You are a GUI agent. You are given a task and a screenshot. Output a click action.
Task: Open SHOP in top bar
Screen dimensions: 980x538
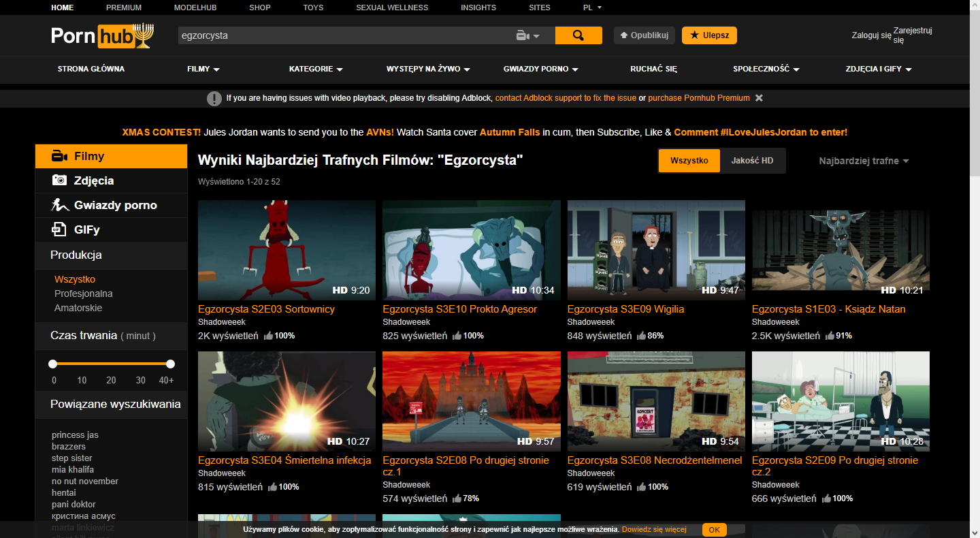[x=260, y=7]
